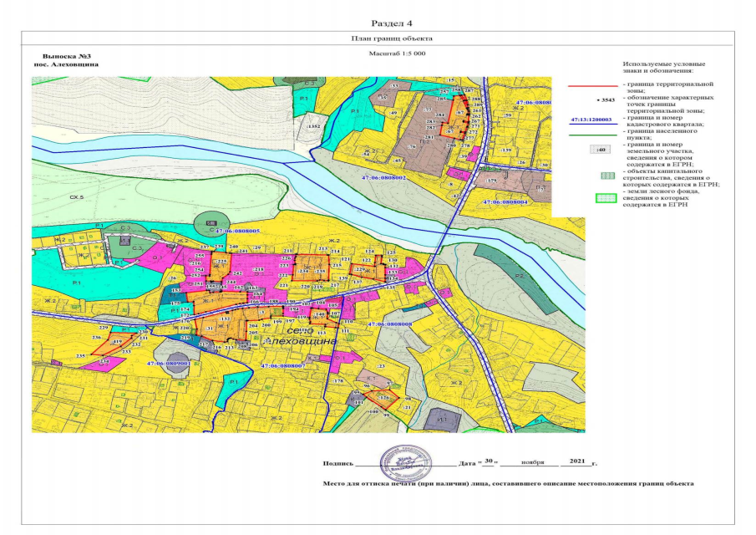Click the year field showing 2021
The width and height of the screenshot is (756, 535).
(576, 461)
